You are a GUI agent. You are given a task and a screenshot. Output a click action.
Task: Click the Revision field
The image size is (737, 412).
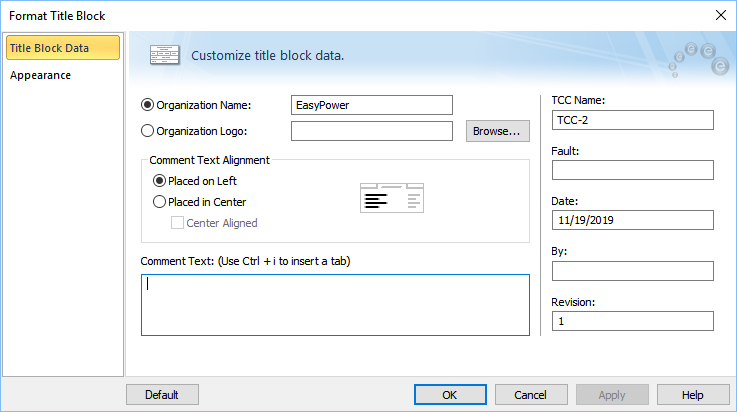633,321
